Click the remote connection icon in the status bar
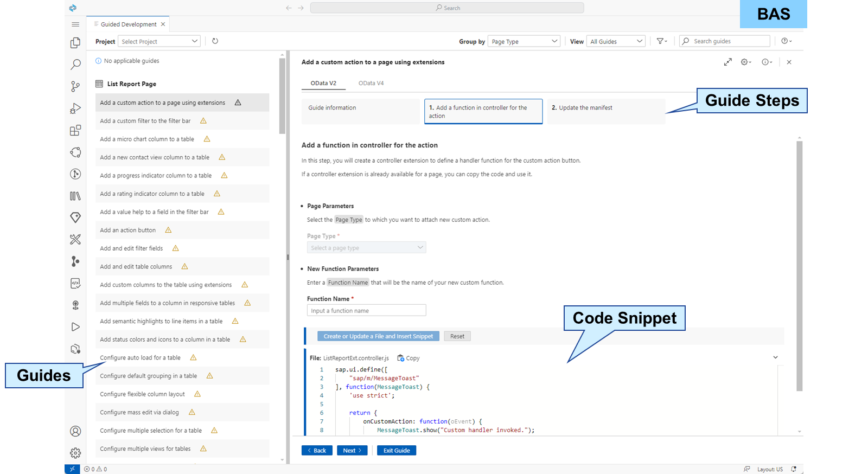The height and width of the screenshot is (474, 868). [72, 469]
